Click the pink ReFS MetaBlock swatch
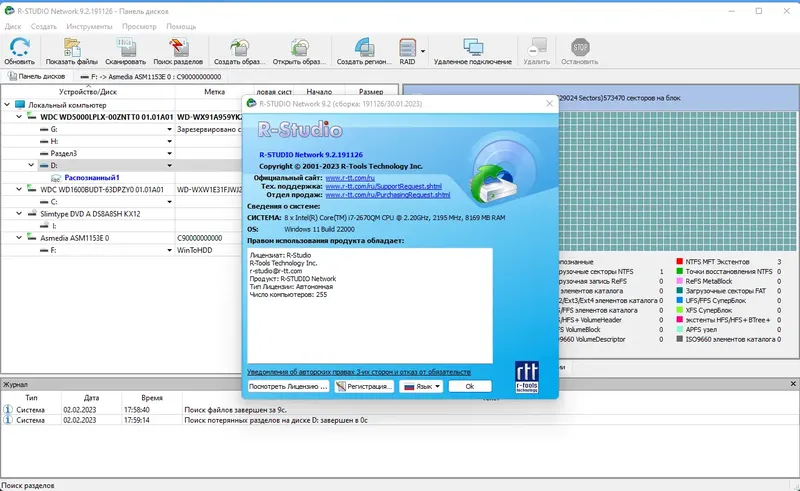 (x=680, y=281)
